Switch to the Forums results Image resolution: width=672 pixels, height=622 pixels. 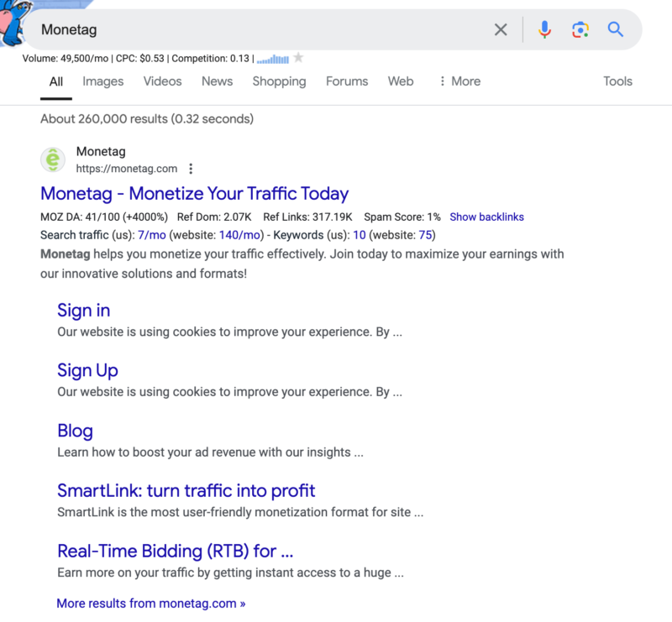click(x=346, y=81)
